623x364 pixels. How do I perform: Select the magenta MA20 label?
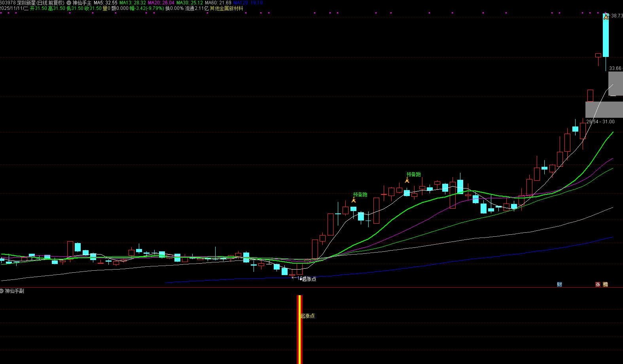click(161, 3)
